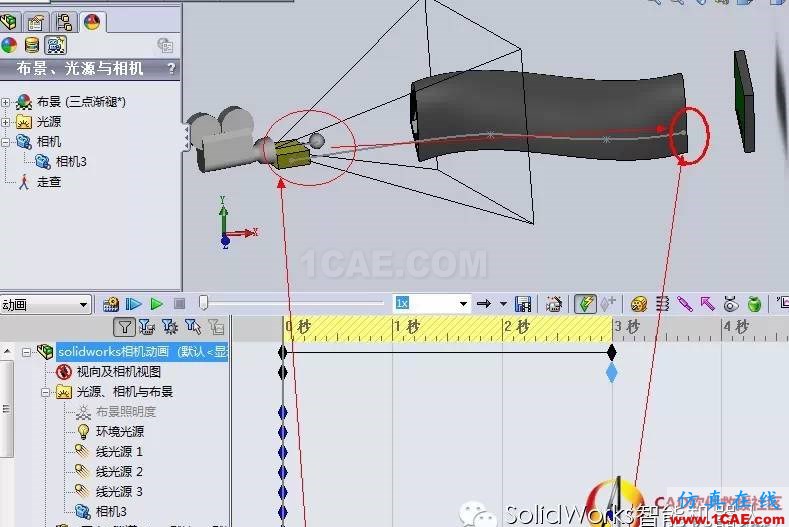The width and height of the screenshot is (789, 527).
Task: Open the playback mode dropdown arrow
Action: 503,304
